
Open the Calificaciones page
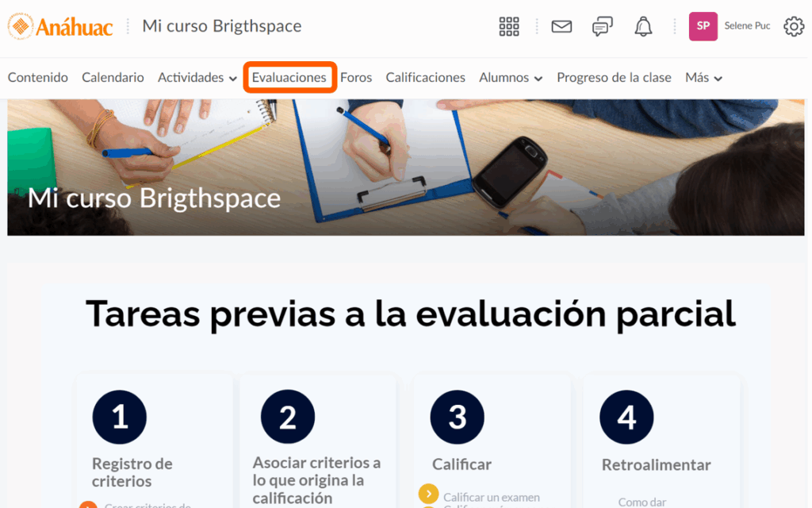425,78
